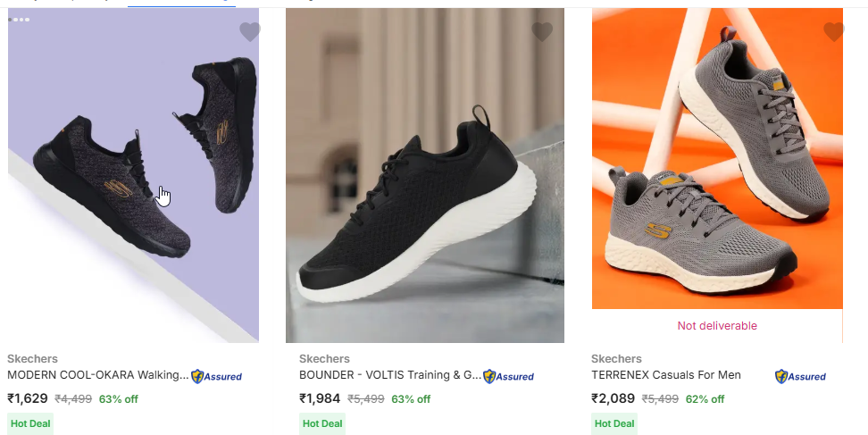Click Assured badge beside TERRENEX Casuals
Viewport: 868px width, 435px height.
[x=801, y=376]
